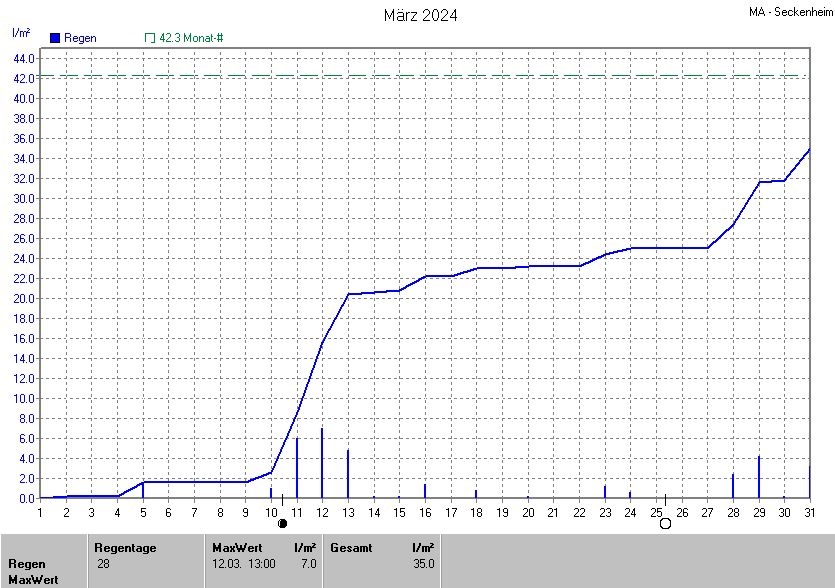Screen dimensions: 835x588
Task: Click the l/m² axis unit label
Action: 21,33
